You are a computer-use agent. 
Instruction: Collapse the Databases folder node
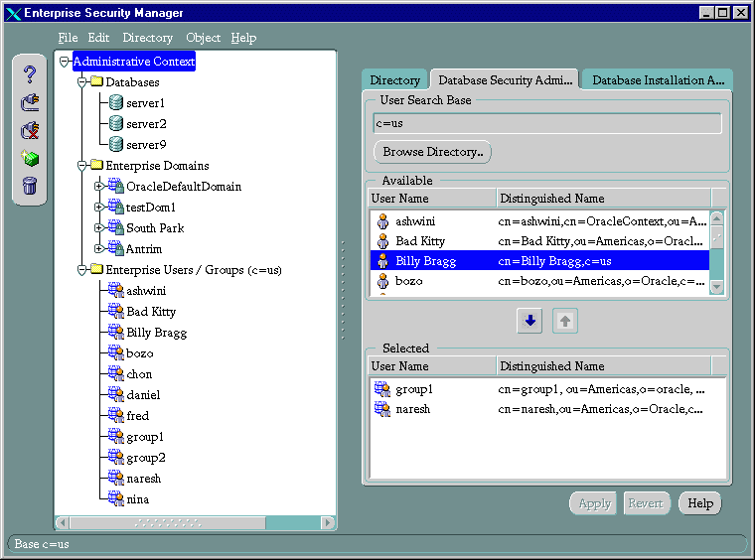coord(82,82)
